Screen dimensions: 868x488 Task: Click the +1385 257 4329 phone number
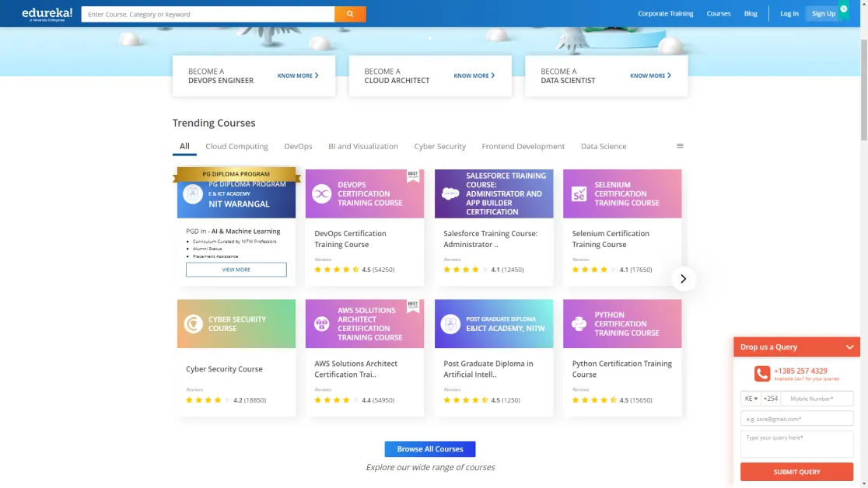[x=800, y=371]
